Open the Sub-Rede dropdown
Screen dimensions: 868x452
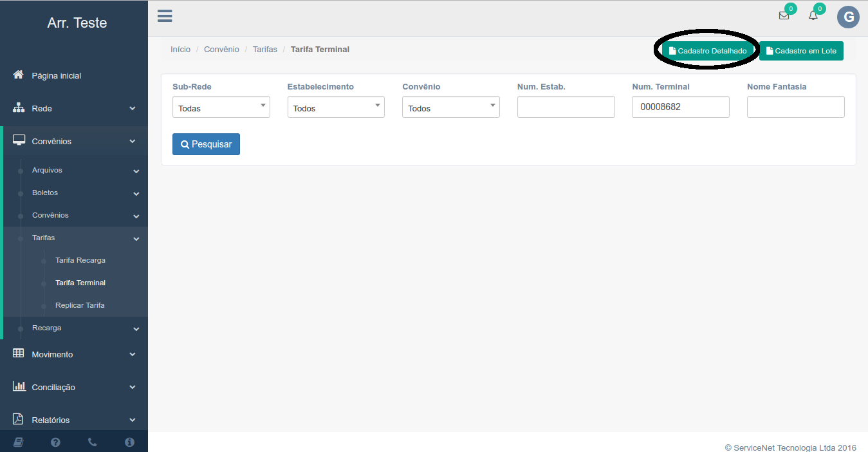[x=221, y=107]
